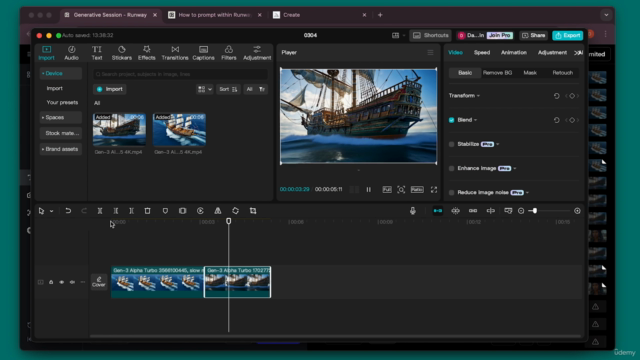Click the microphone record voiceover icon
The width and height of the screenshot is (640, 360).
[x=413, y=211]
